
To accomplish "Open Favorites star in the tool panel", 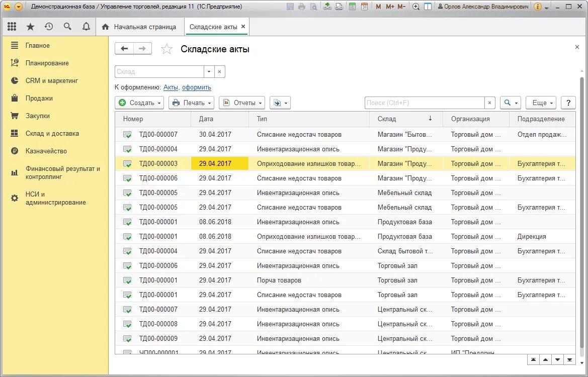I will (x=30, y=27).
